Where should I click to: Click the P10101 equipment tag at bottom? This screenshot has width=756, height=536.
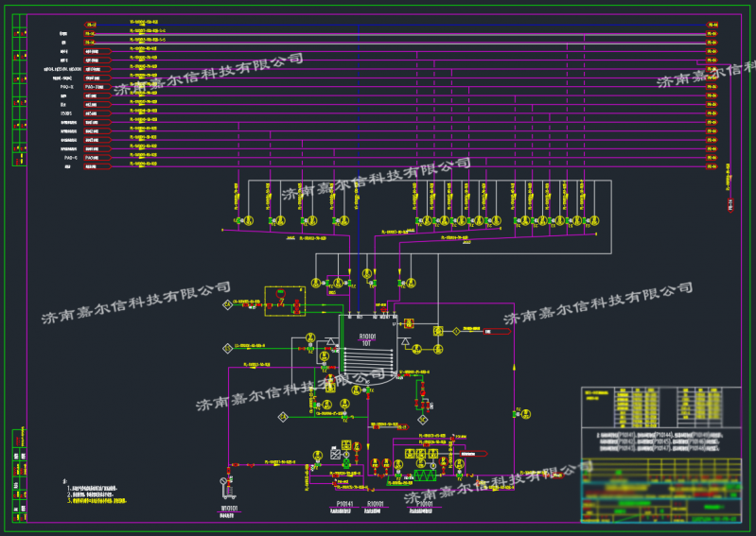[424, 504]
